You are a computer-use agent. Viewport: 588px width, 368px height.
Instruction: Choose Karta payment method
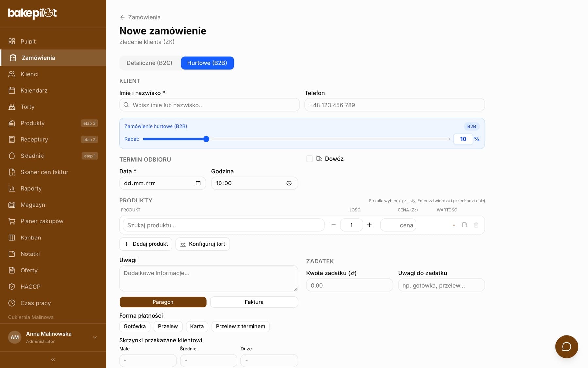(x=197, y=326)
